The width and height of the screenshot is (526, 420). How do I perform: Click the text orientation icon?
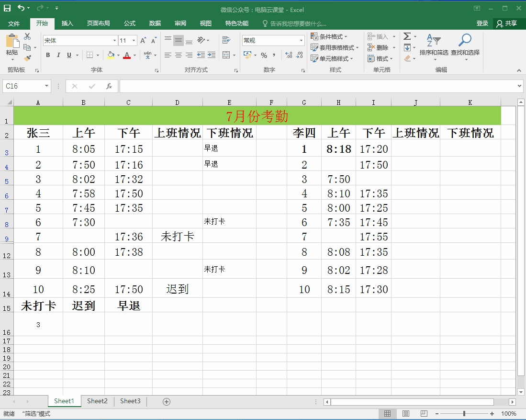[201, 40]
